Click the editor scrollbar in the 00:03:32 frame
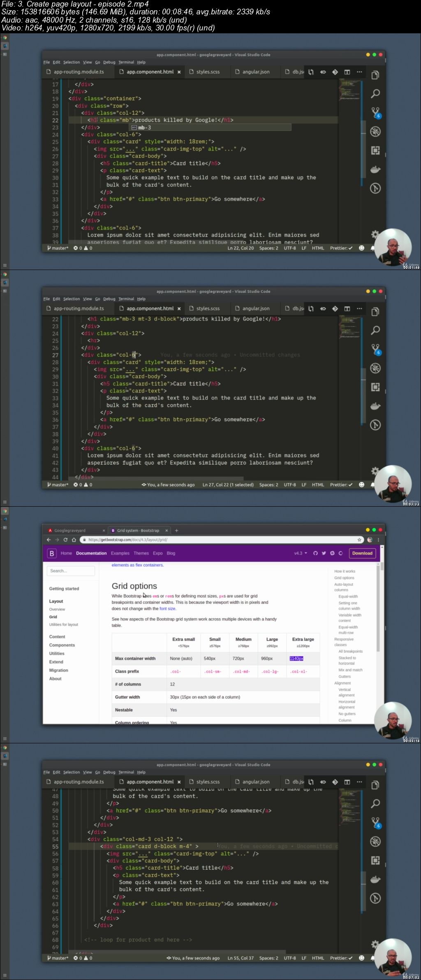 click(x=362, y=396)
